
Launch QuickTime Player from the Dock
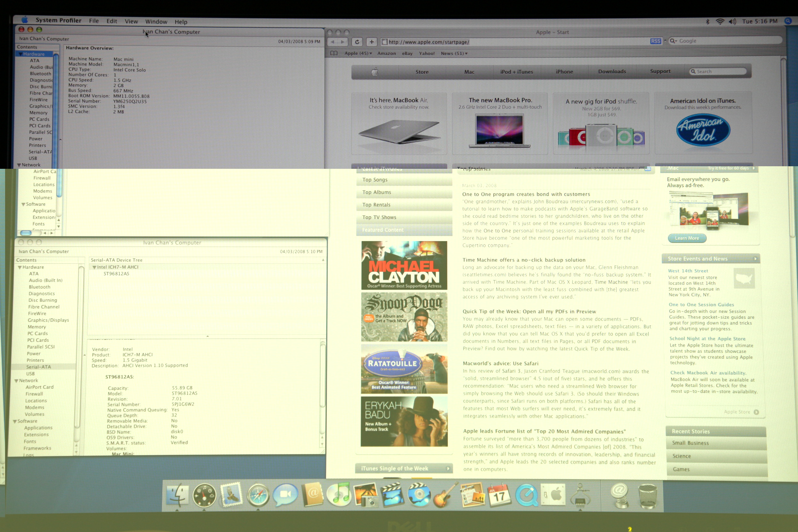tap(527, 495)
